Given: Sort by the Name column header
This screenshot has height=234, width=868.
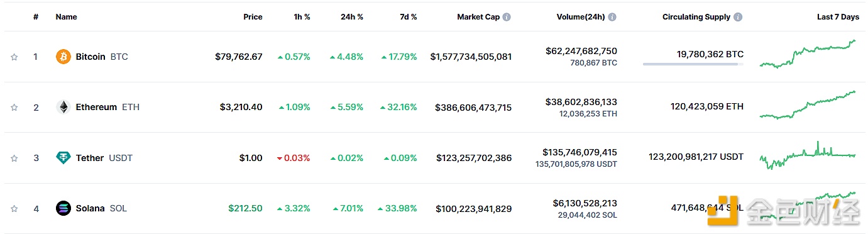Looking at the screenshot, I should (x=66, y=17).
